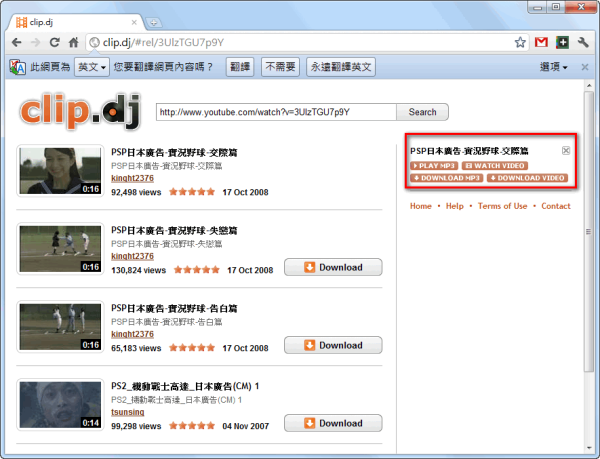
Task: Click Watch Video in the side panel
Action: tap(495, 166)
